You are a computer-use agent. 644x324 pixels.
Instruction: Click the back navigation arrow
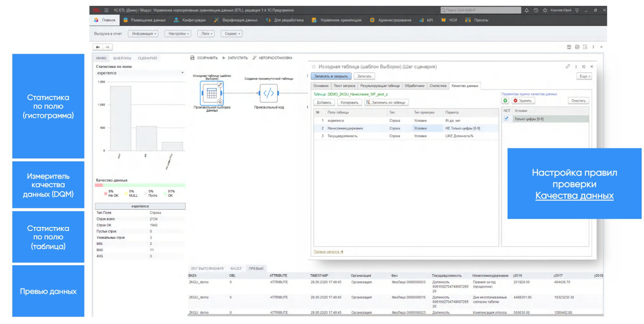click(98, 47)
